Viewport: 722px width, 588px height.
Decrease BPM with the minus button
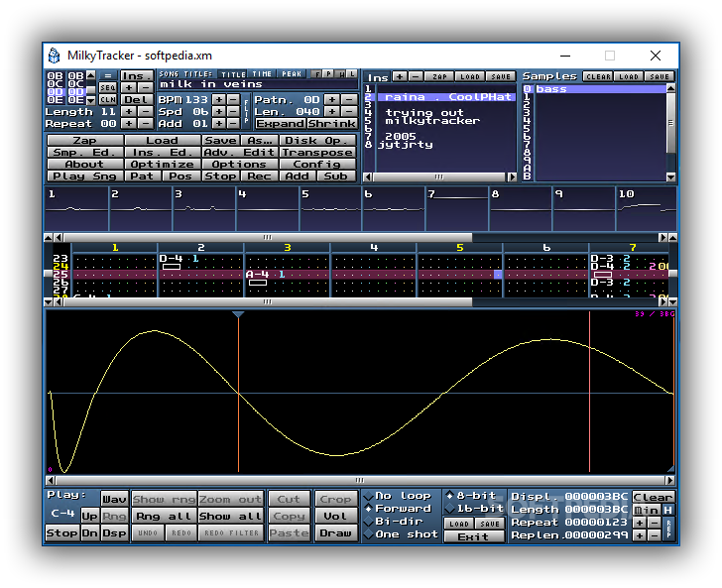coord(234,99)
